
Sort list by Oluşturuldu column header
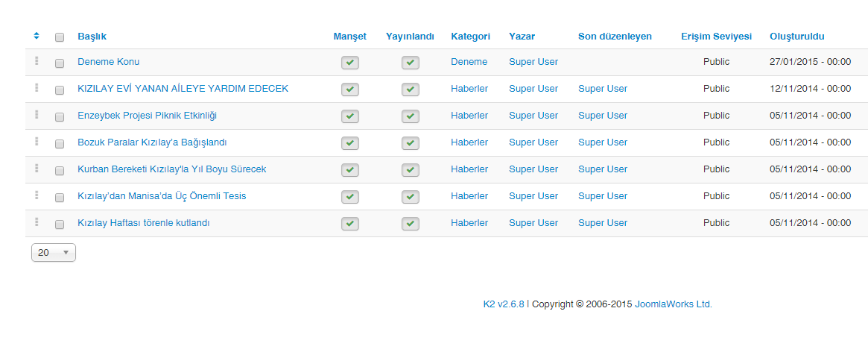(x=796, y=37)
